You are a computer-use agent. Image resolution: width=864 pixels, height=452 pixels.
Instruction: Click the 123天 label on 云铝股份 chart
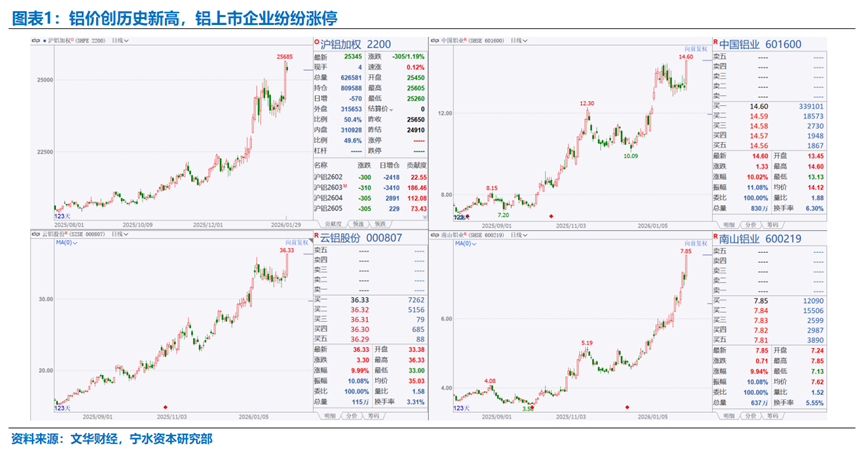click(x=62, y=408)
